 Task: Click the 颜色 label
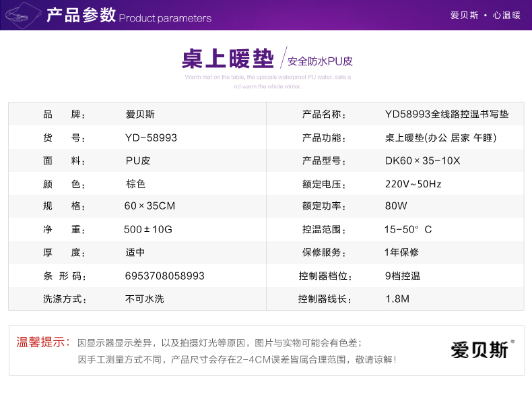[64, 184]
